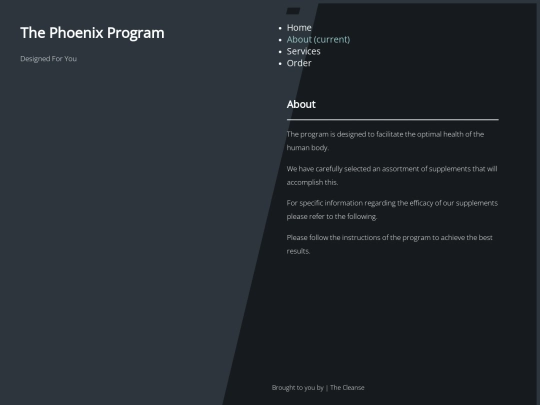The image size is (540, 405).
Task: Click the Brought to you by text
Action: click(298, 388)
